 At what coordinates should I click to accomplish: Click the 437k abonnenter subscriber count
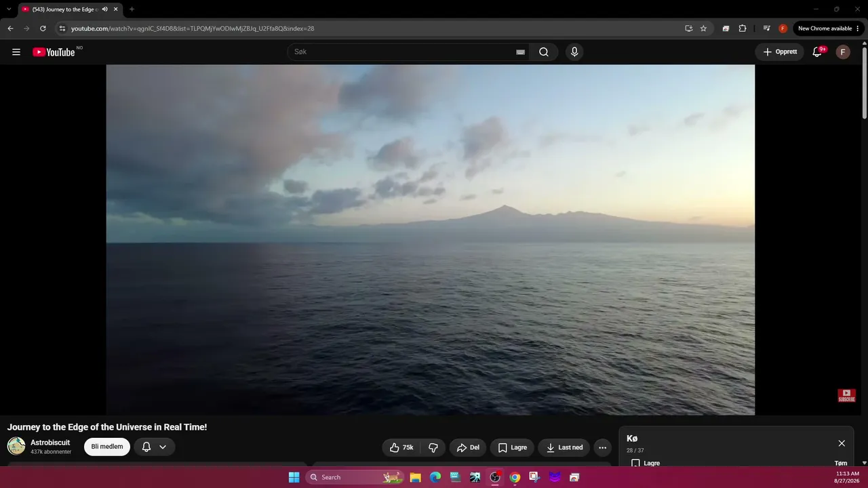(51, 452)
